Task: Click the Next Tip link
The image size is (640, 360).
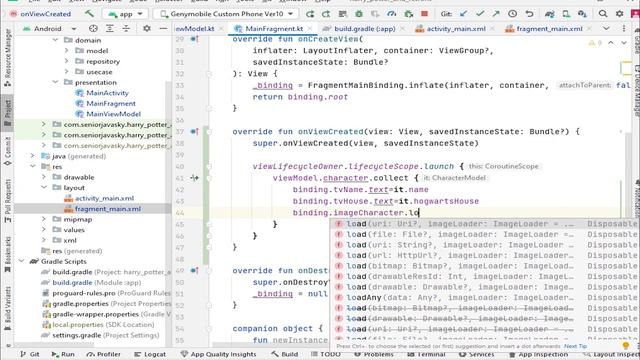Action: pos(576,346)
